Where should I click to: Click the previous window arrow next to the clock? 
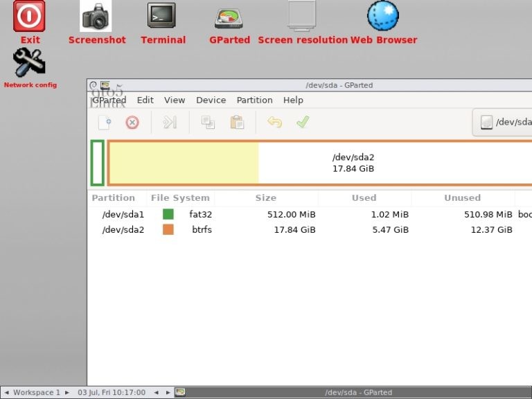(x=156, y=393)
